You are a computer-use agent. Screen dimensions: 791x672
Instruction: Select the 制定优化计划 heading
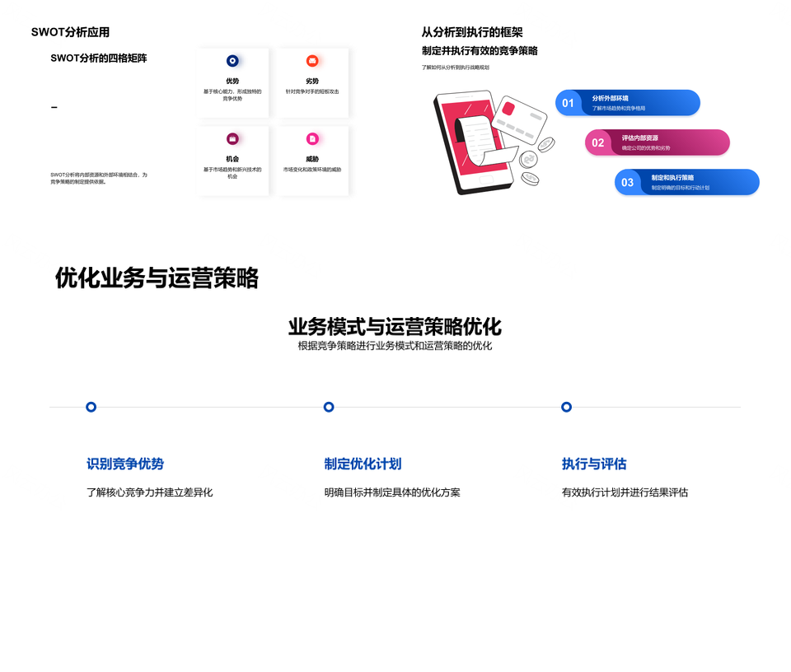pos(363,464)
